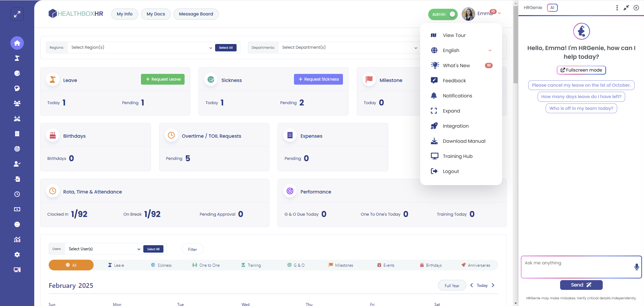Viewport: 644px width, 306px height.
Task: Expand the Select Department(s) dropdown
Action: [349, 47]
